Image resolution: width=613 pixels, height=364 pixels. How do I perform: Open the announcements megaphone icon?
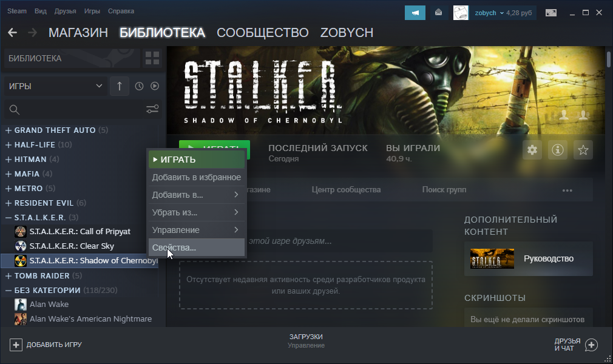pyautogui.click(x=415, y=13)
